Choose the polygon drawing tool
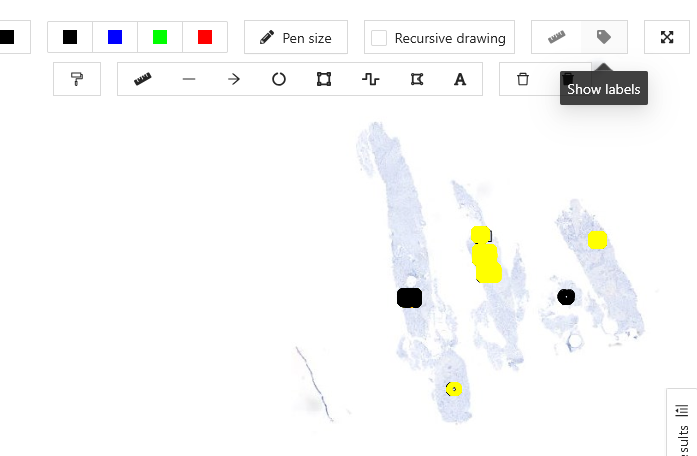Viewport: 697px width, 456px height. click(x=416, y=79)
